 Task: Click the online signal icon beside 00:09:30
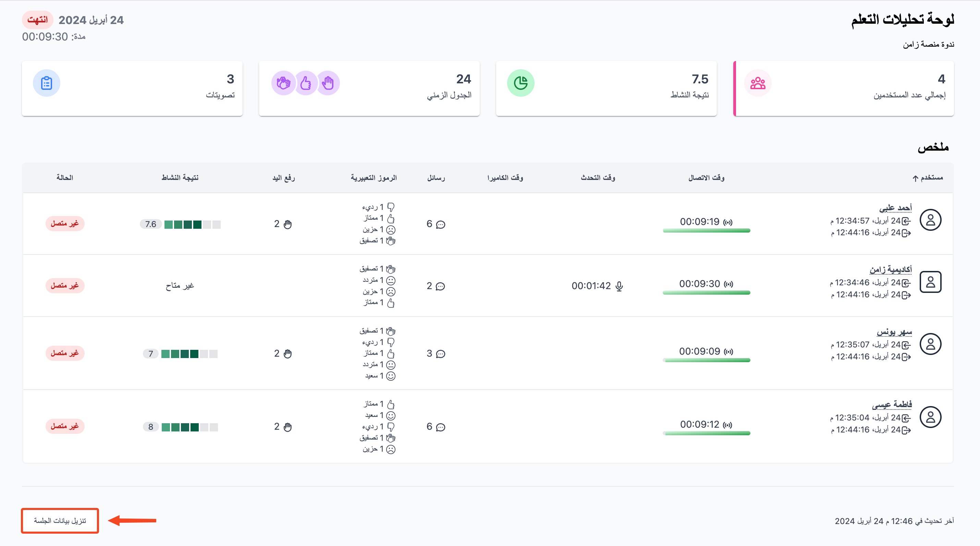[728, 284]
